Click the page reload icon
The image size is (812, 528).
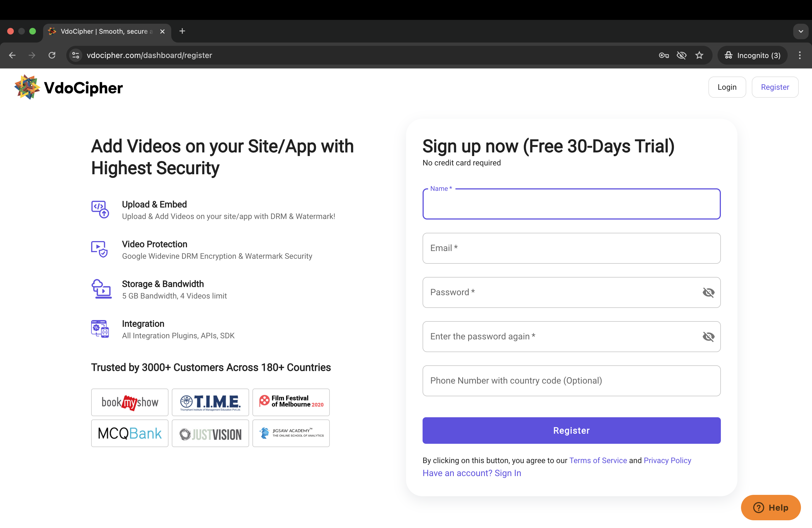pyautogui.click(x=52, y=55)
